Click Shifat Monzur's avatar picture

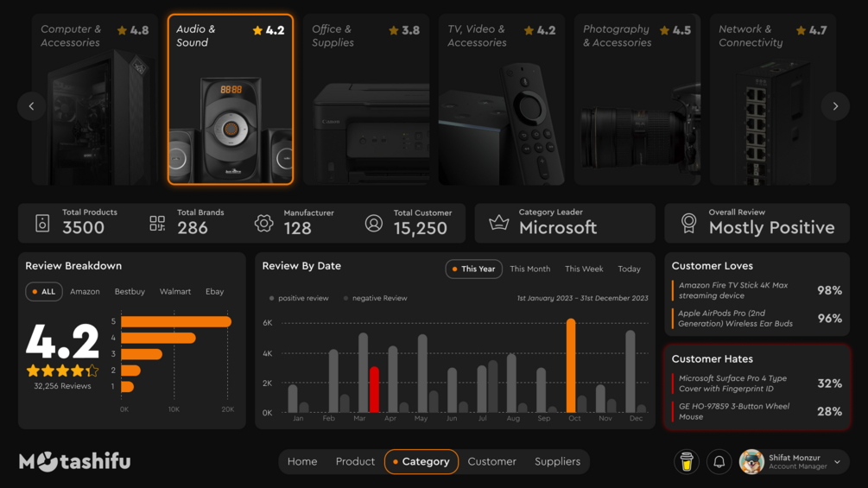tap(751, 461)
